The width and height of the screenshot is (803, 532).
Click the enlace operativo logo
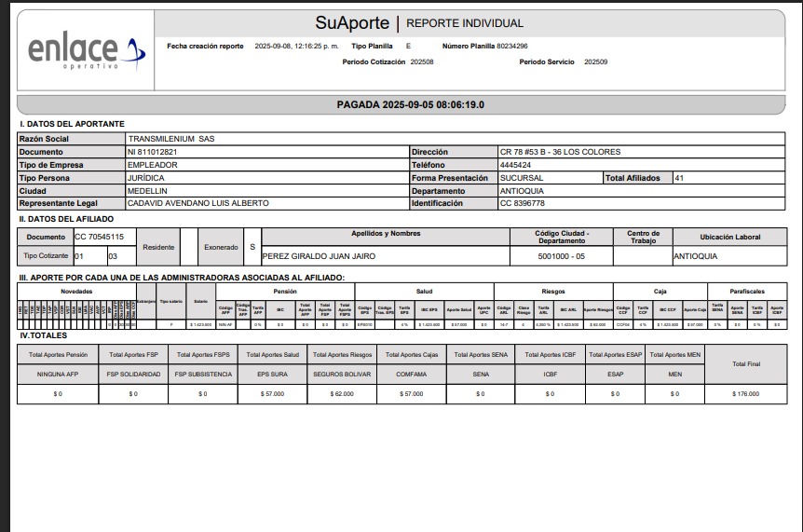coord(86,52)
